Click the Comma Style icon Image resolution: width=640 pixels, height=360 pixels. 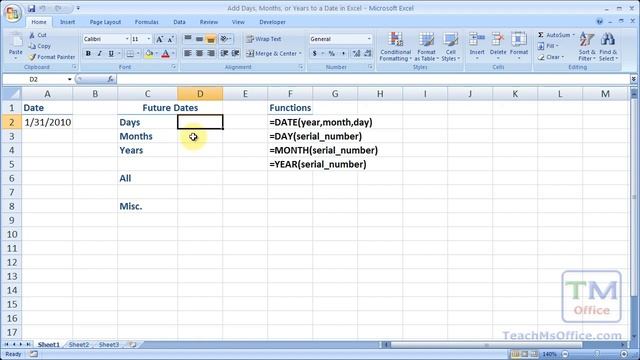tap(343, 53)
